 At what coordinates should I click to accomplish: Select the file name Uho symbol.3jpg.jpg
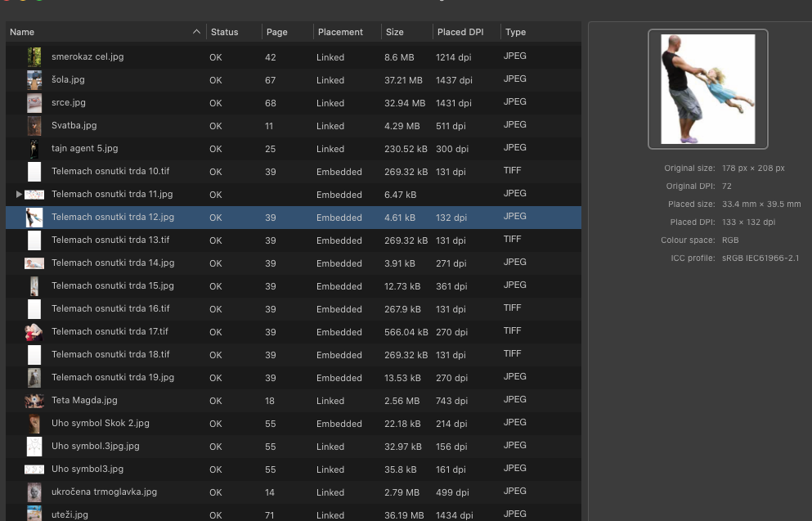[96, 446]
